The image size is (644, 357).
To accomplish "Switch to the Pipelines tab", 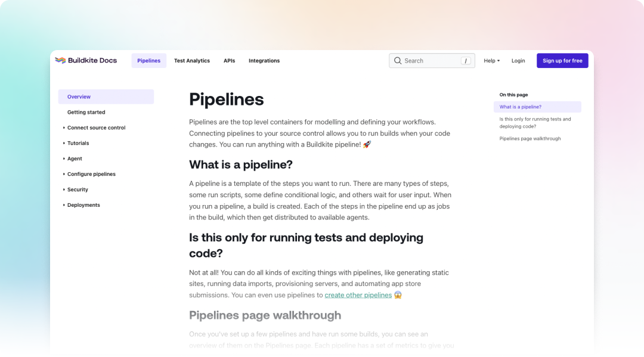I will (x=148, y=61).
